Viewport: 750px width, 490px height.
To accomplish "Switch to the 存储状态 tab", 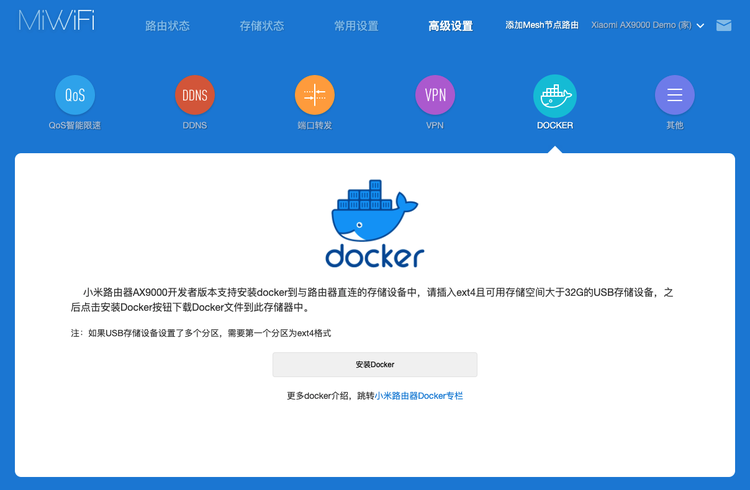I will pyautogui.click(x=262, y=26).
